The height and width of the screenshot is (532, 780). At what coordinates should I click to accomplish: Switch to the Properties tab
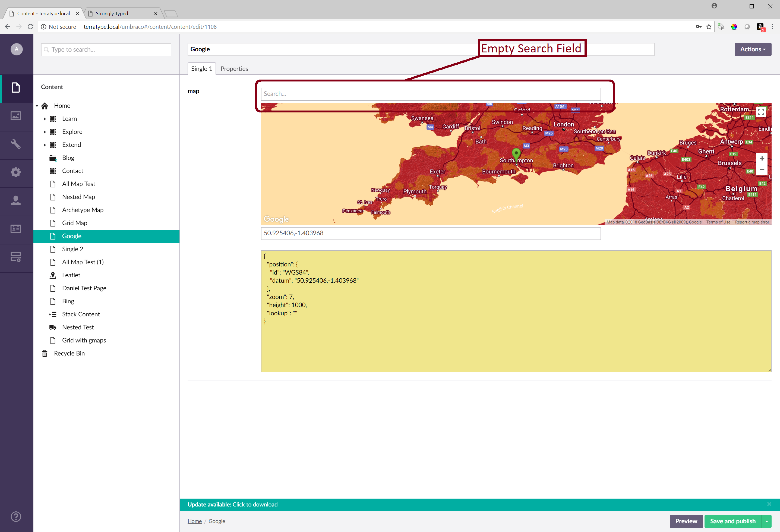click(x=234, y=69)
